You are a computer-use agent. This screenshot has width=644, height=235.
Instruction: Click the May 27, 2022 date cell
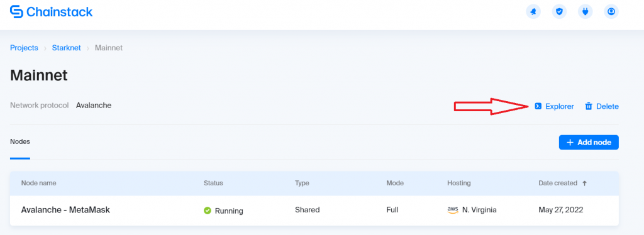coord(560,210)
